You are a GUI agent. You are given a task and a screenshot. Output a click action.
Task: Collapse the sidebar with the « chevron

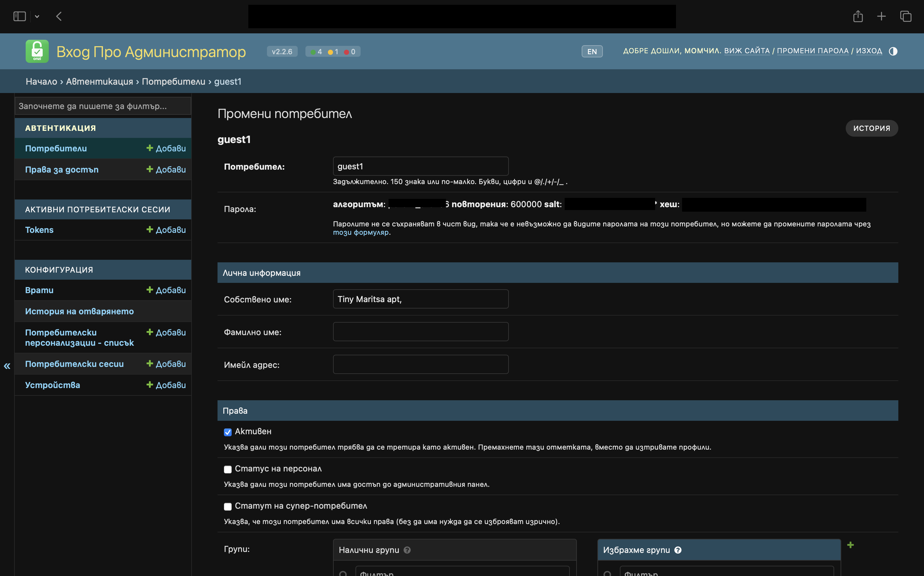[x=7, y=366]
